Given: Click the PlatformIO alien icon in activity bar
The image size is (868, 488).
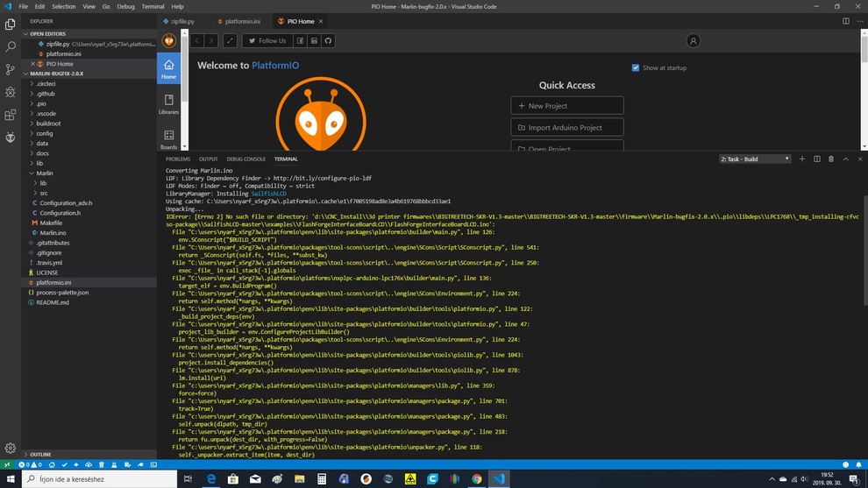Looking at the screenshot, I should pyautogui.click(x=11, y=138).
